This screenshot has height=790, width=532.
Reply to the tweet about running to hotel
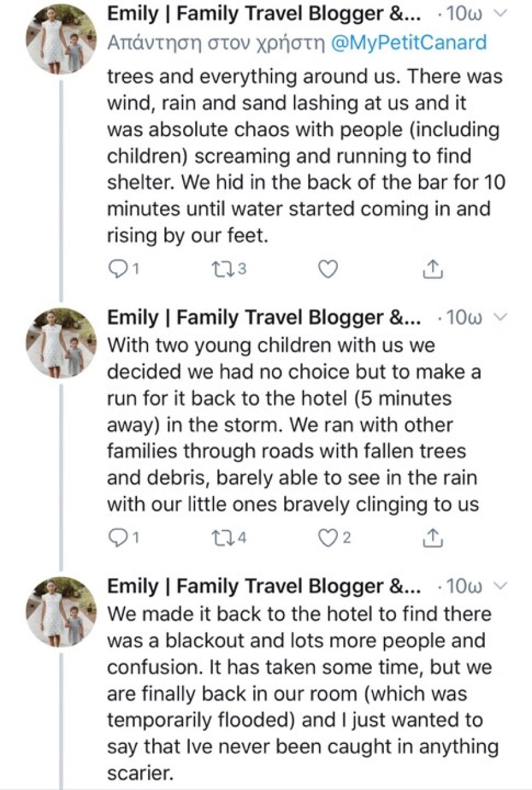coord(118,537)
